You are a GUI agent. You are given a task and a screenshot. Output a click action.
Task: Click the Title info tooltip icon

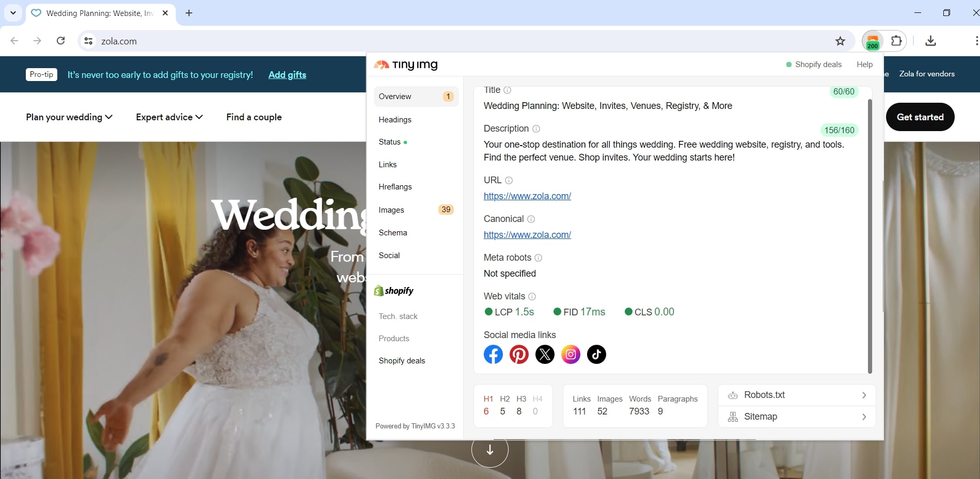tap(508, 90)
